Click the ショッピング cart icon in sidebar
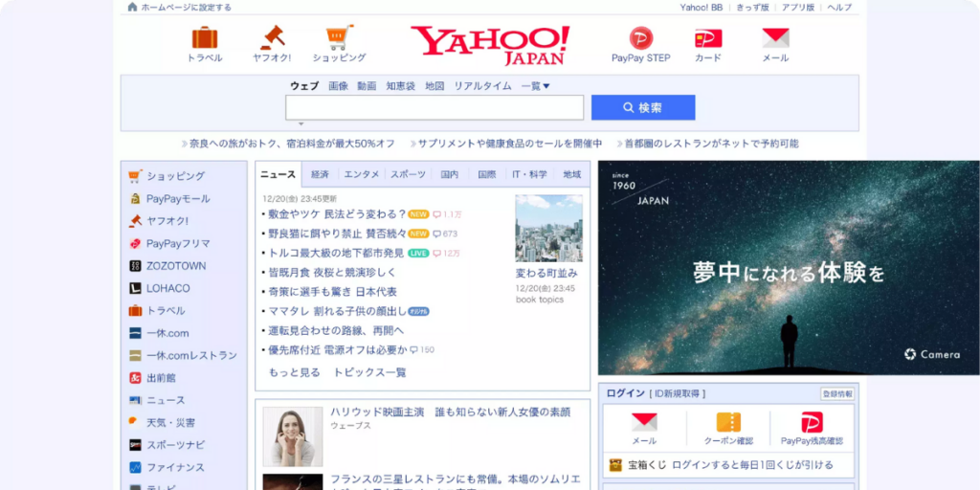980x490 pixels. click(135, 176)
